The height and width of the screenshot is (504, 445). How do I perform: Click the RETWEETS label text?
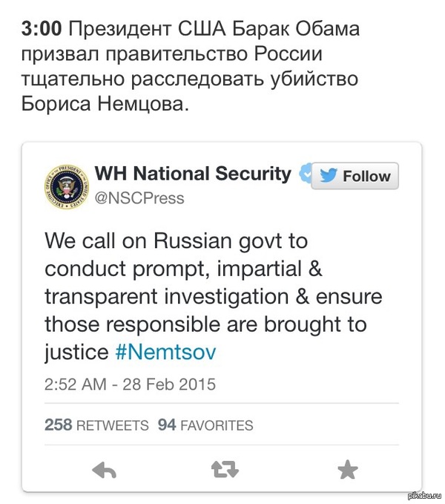[x=113, y=425]
